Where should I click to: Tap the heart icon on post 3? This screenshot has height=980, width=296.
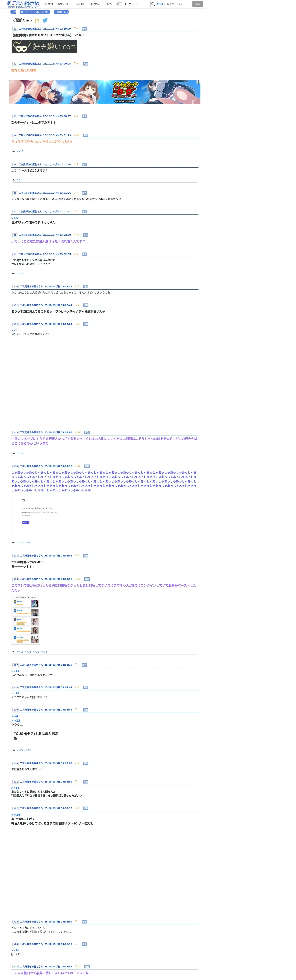click(75, 116)
